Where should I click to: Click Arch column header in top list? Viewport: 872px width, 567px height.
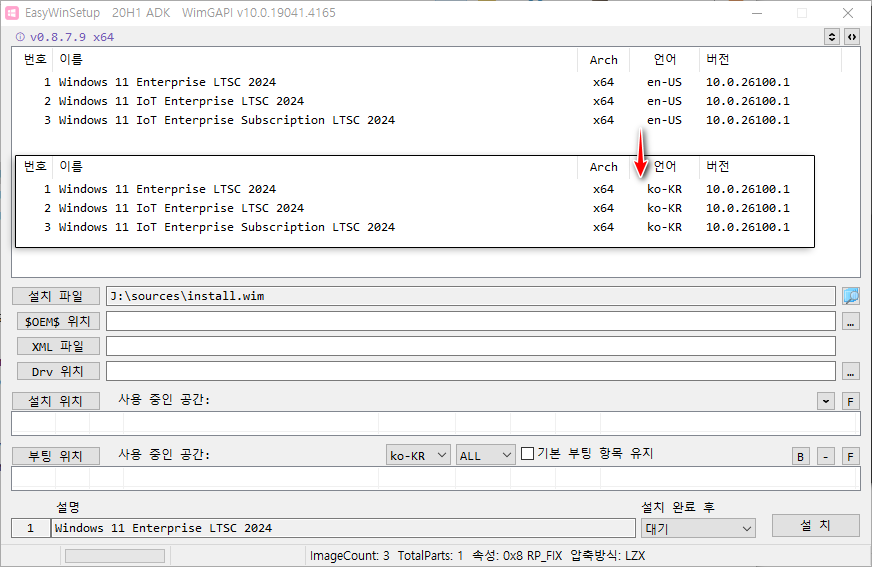(603, 59)
